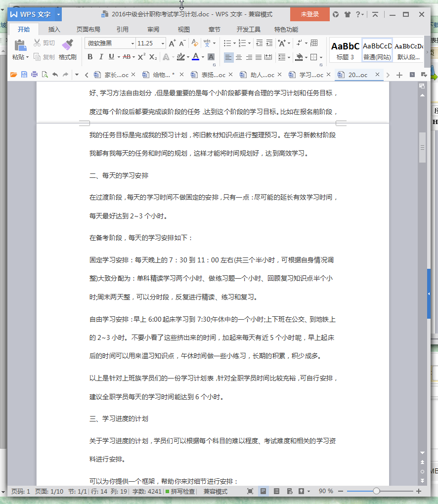
Task: Toggle Subscript X₂
Action: pyautogui.click(x=153, y=57)
